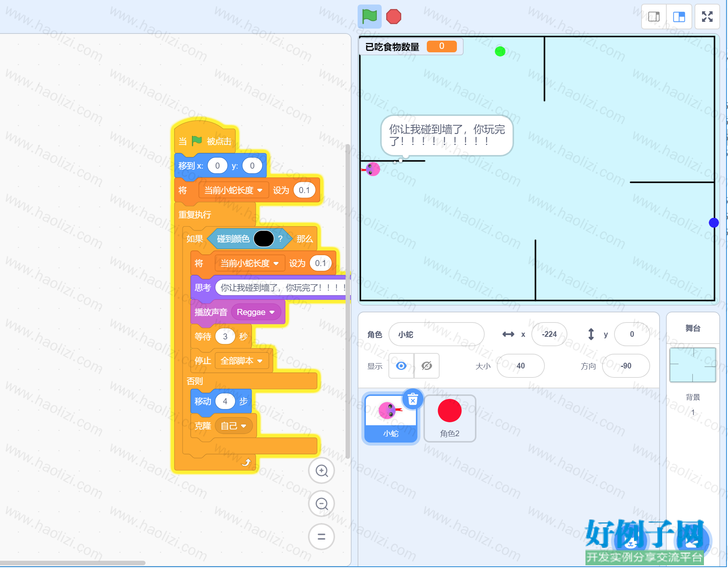The image size is (728, 569).
Task: Click the 停止 block label
Action: [x=203, y=361]
